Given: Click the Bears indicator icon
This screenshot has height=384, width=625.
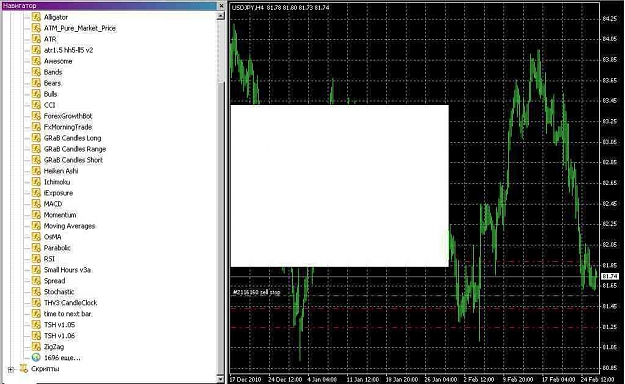Looking at the screenshot, I should (36, 83).
